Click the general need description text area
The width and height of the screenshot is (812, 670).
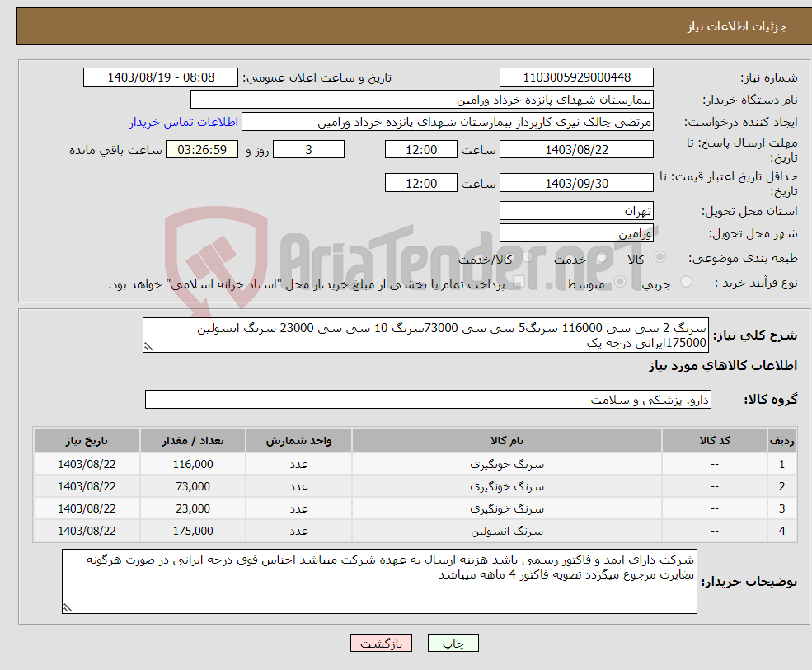pos(425,335)
